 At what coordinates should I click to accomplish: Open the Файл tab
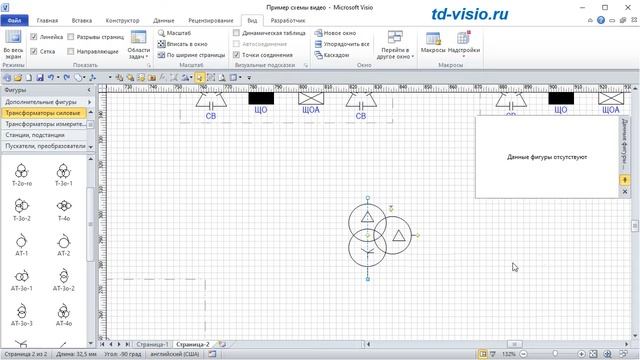[x=14, y=20]
